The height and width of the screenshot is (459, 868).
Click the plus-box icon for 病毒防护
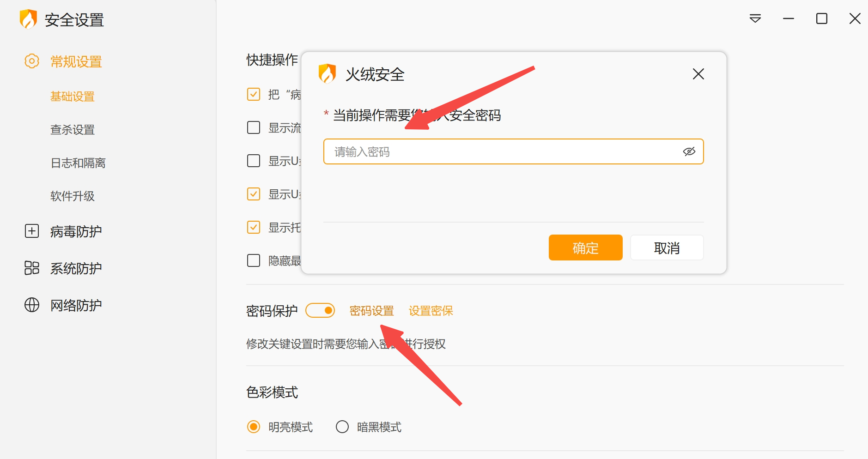coord(32,231)
